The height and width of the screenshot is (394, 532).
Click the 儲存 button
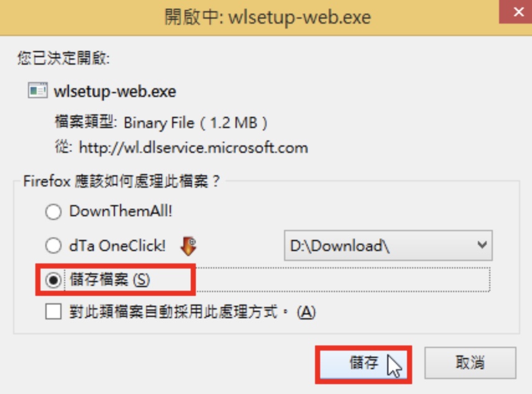364,364
